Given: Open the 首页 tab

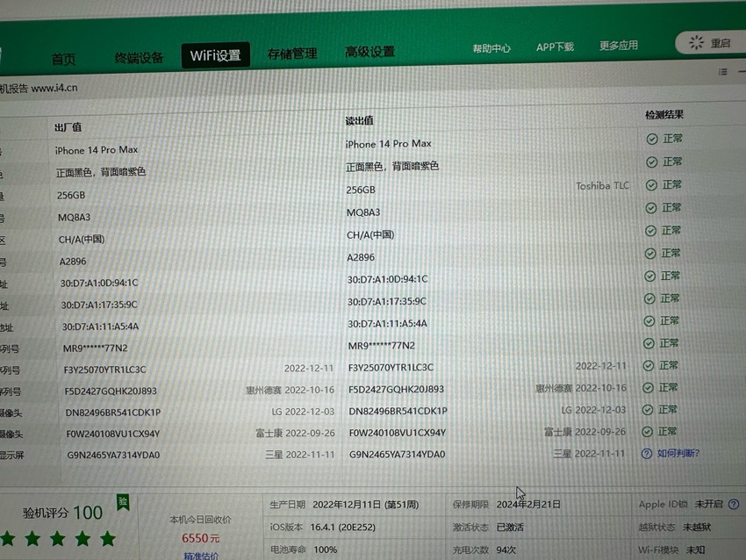Looking at the screenshot, I should point(63,59).
